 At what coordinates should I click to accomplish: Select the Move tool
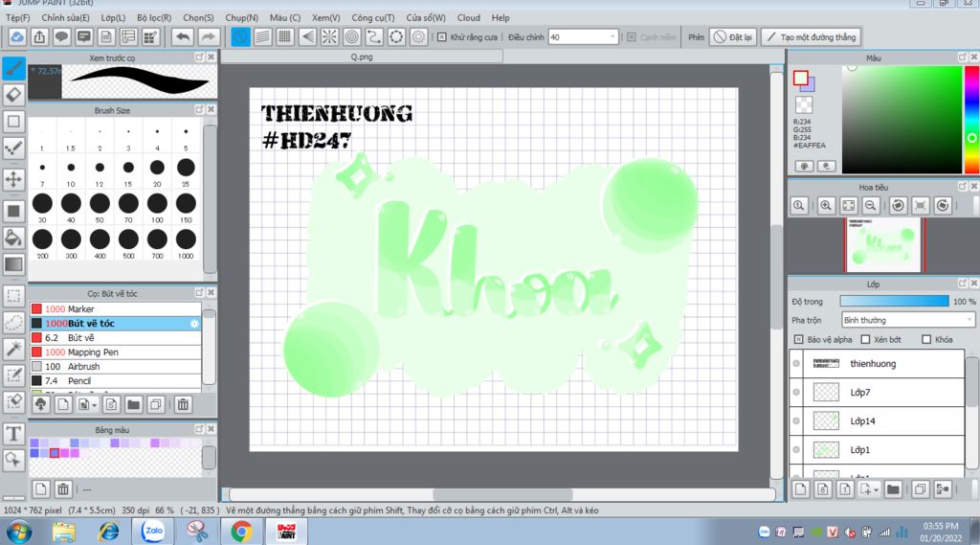(x=13, y=179)
